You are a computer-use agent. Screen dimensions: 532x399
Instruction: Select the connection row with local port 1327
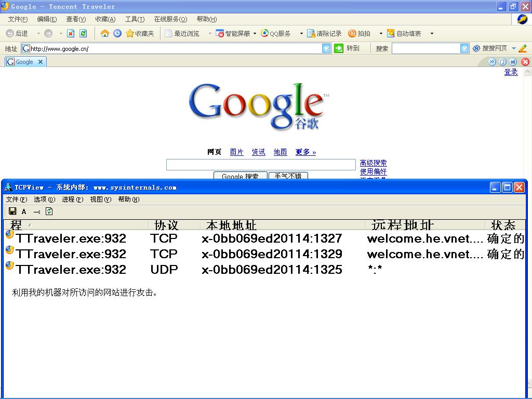pos(264,238)
